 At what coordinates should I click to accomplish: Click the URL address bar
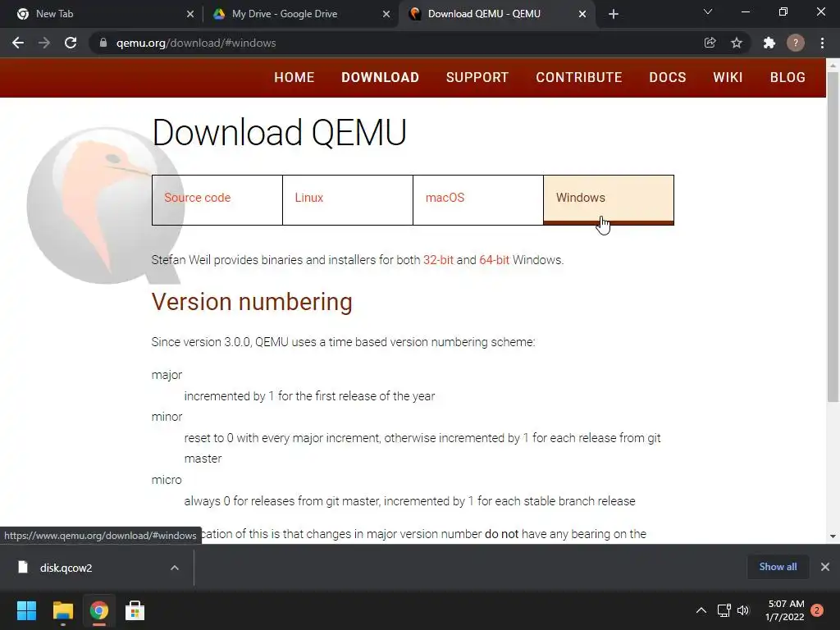(396, 43)
